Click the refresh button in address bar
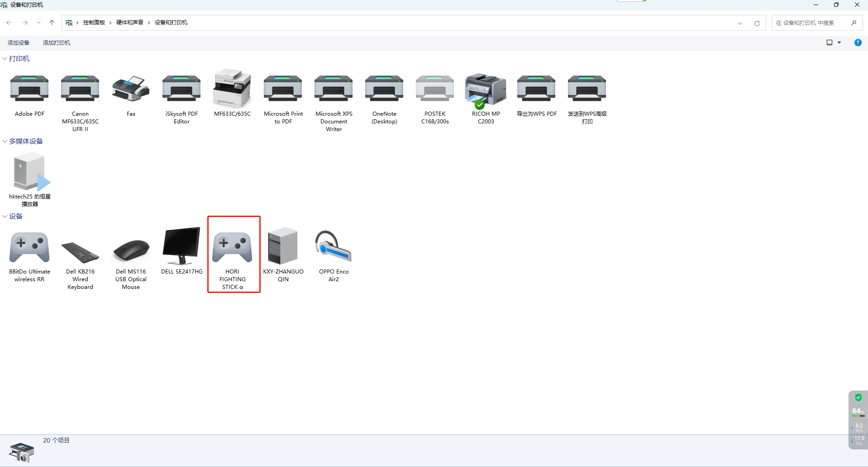Viewport: 868px width, 467px height. click(757, 23)
